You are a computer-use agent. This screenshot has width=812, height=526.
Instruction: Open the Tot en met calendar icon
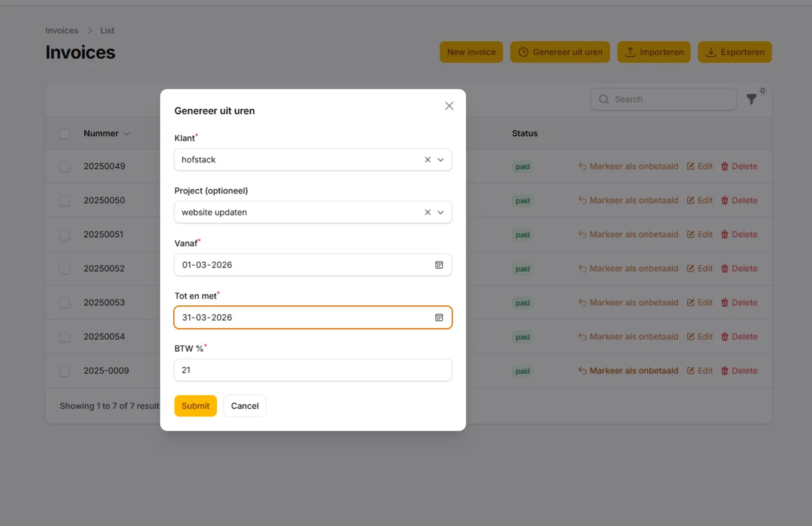click(439, 318)
